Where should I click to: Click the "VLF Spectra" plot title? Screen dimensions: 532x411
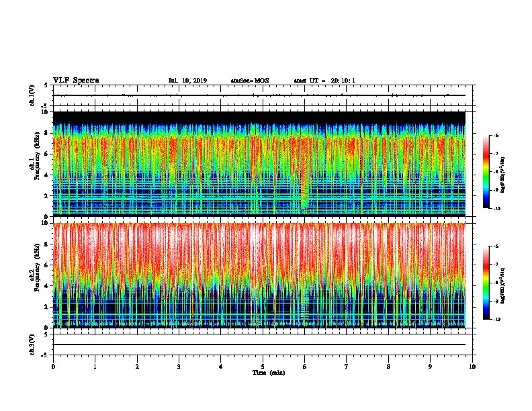coord(76,81)
